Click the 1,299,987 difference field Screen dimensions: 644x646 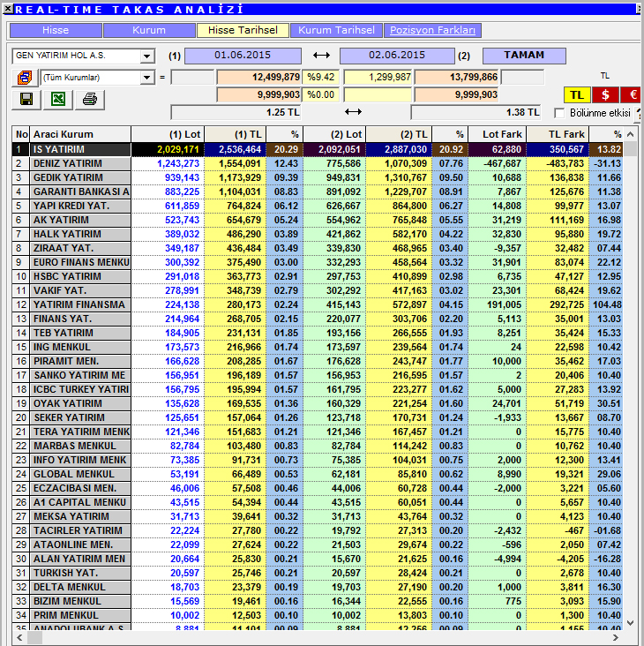pyautogui.click(x=378, y=77)
